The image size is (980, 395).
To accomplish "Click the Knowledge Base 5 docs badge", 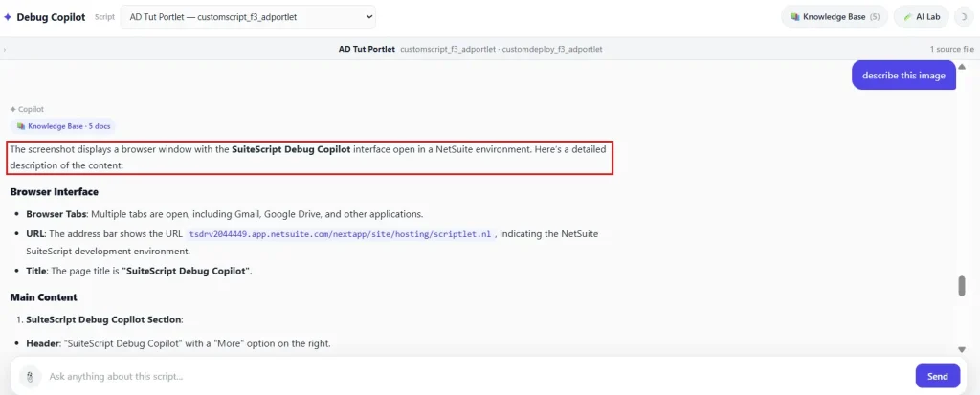I will tap(62, 126).
